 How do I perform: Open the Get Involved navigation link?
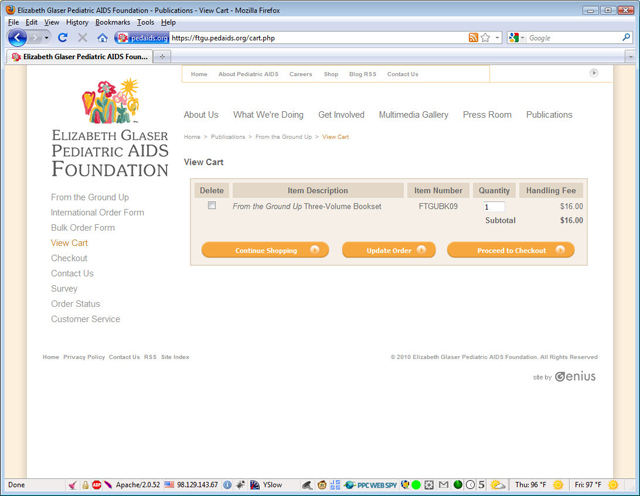click(341, 115)
